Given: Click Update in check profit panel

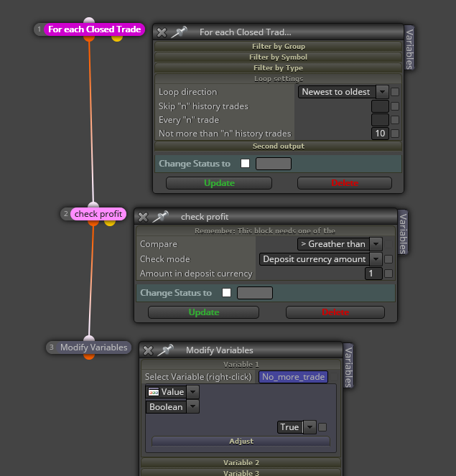Looking at the screenshot, I should point(204,312).
